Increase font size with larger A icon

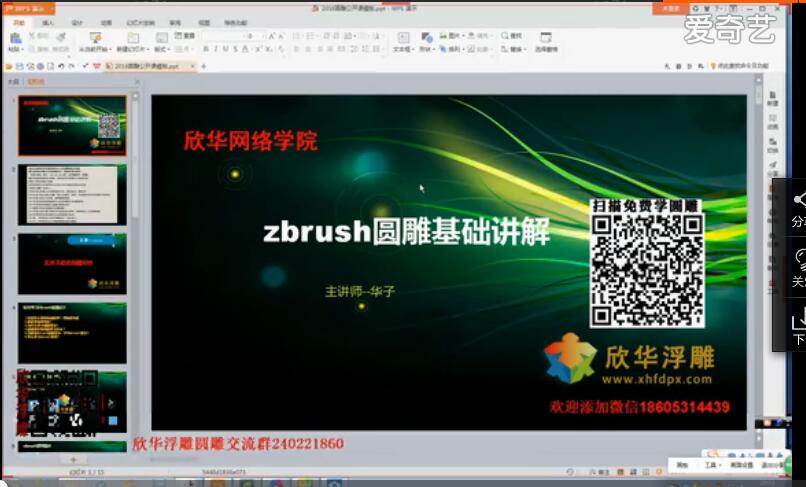click(x=271, y=36)
